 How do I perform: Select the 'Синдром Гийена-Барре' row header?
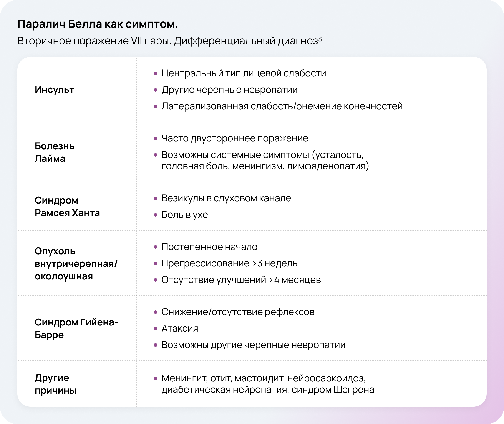point(76,328)
